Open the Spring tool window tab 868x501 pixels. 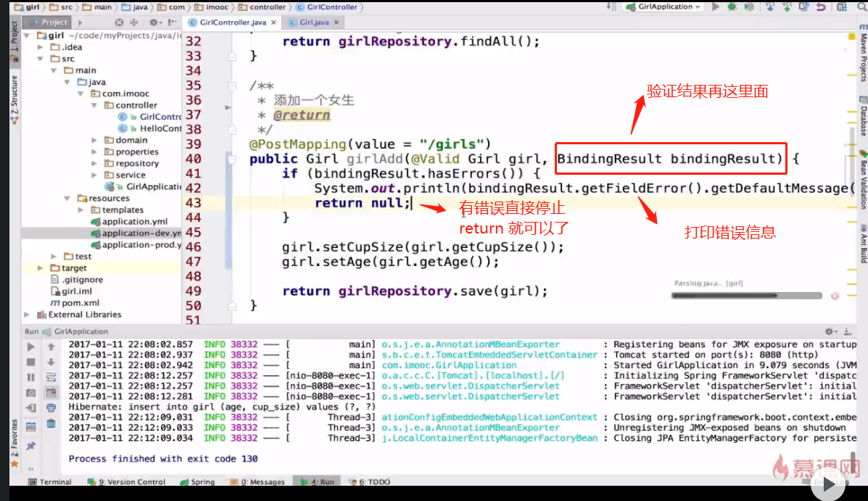click(198, 482)
